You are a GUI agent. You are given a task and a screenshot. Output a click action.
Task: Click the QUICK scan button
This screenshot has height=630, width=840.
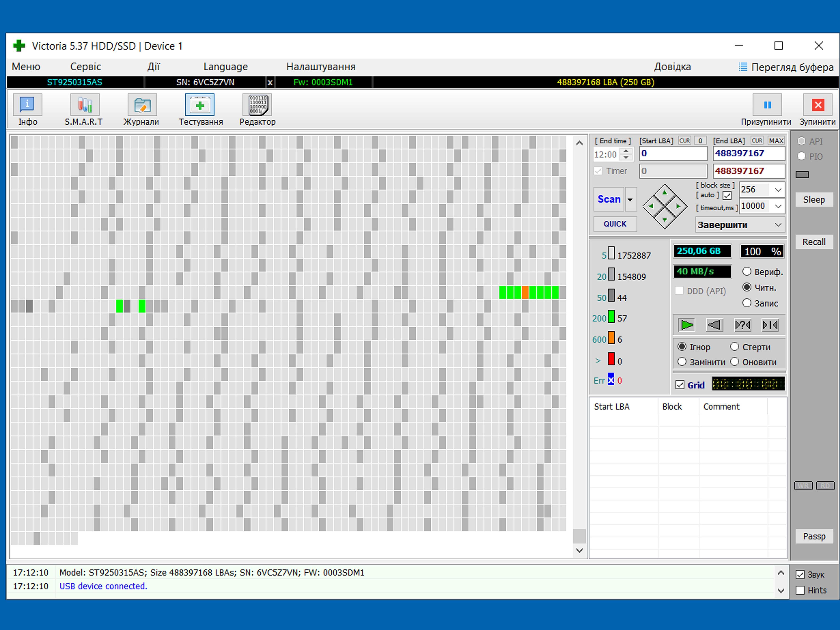tap(615, 224)
